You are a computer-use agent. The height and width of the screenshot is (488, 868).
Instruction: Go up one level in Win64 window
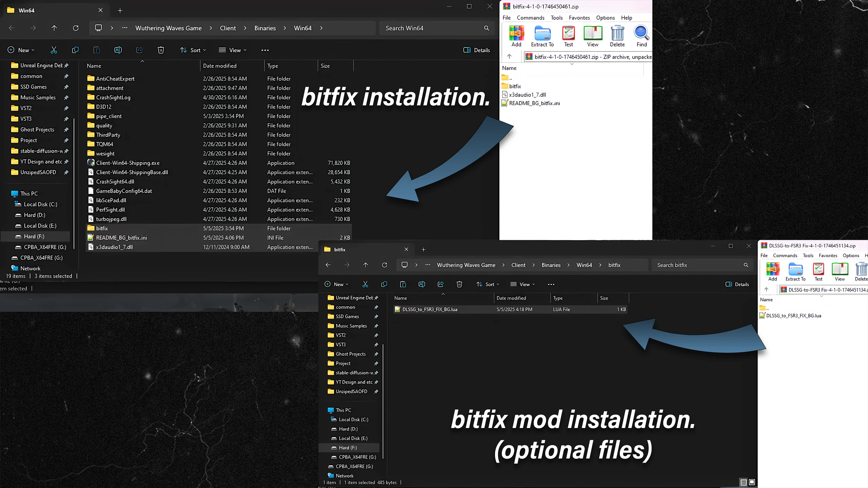[54, 28]
